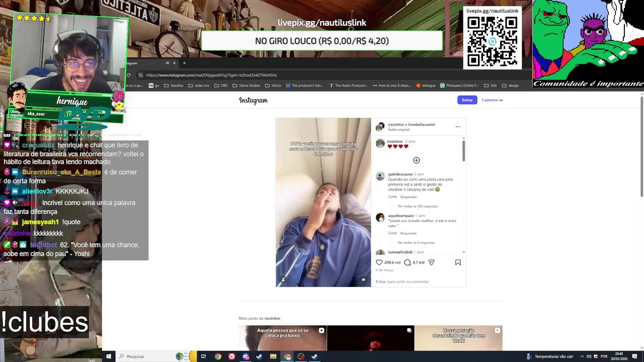Click the comments panel scrollbar
This screenshot has width=644, height=362.
coord(463,151)
